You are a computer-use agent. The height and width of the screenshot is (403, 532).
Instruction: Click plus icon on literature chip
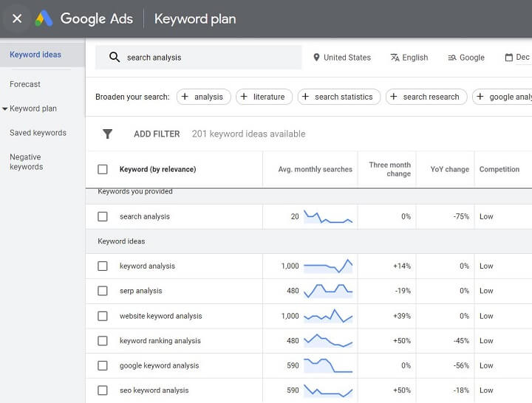point(244,97)
